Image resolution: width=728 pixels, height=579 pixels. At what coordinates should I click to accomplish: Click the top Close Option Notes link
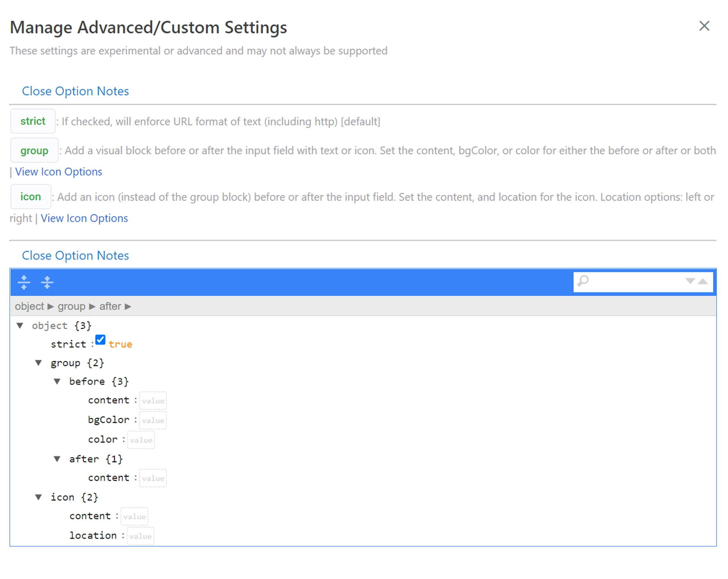75,91
